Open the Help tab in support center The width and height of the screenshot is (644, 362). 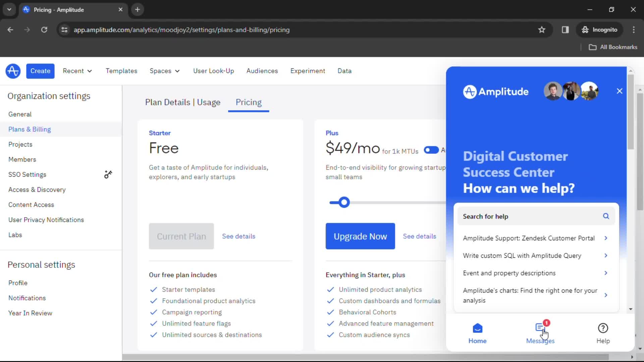603,333
